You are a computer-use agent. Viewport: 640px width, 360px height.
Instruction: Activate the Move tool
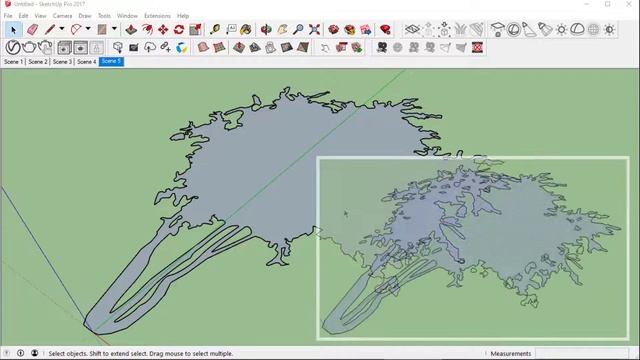click(163, 29)
